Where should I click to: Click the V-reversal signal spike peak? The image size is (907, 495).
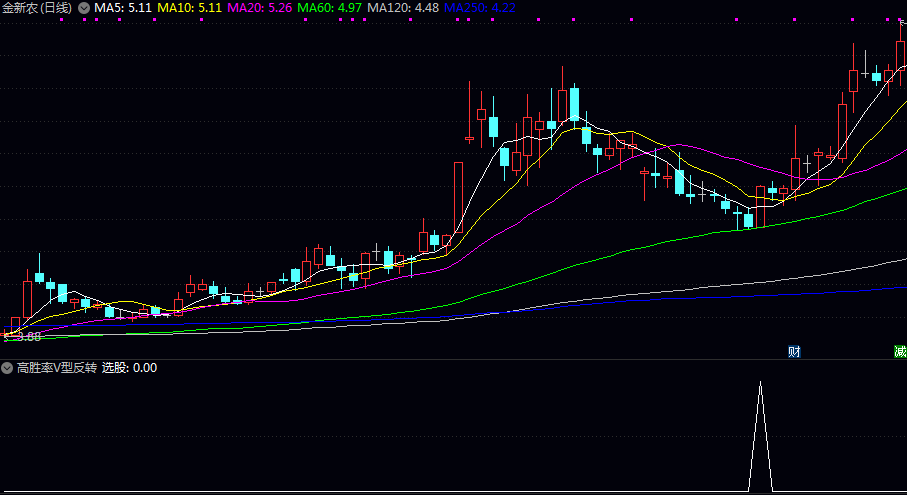(761, 383)
